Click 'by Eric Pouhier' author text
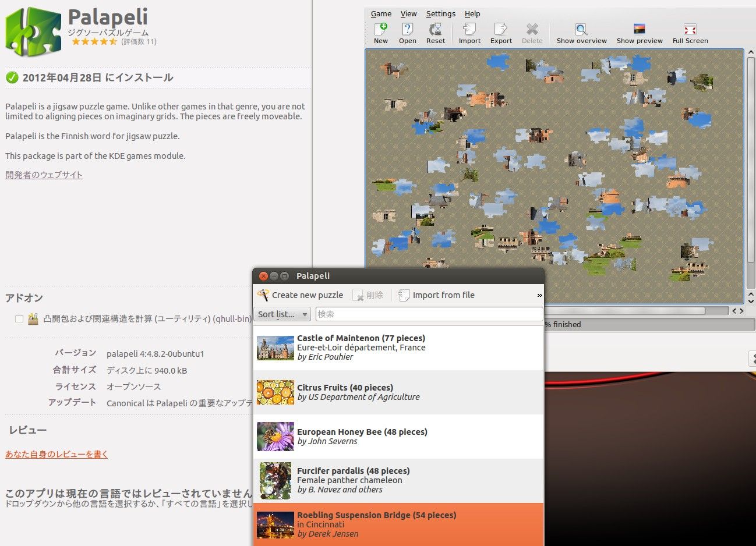This screenshot has height=546, width=756. pyautogui.click(x=325, y=357)
